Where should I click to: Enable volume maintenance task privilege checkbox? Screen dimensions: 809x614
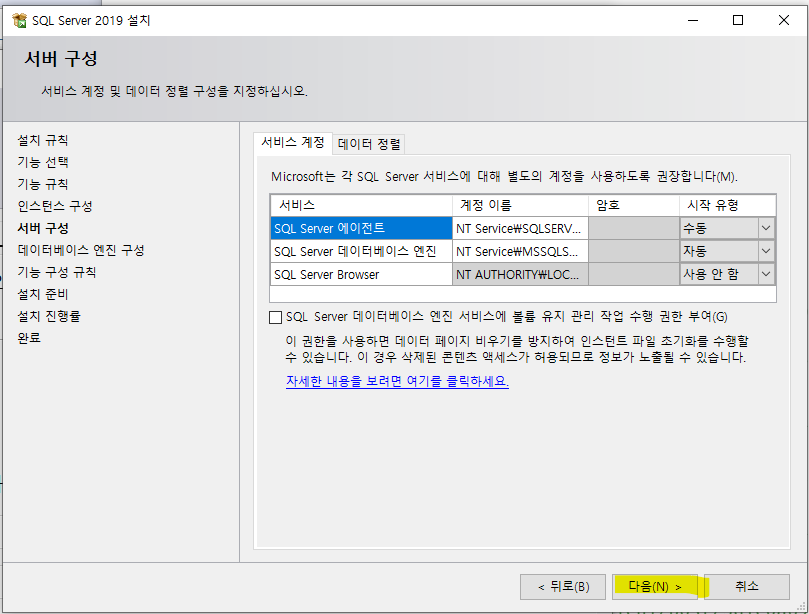pos(276,317)
